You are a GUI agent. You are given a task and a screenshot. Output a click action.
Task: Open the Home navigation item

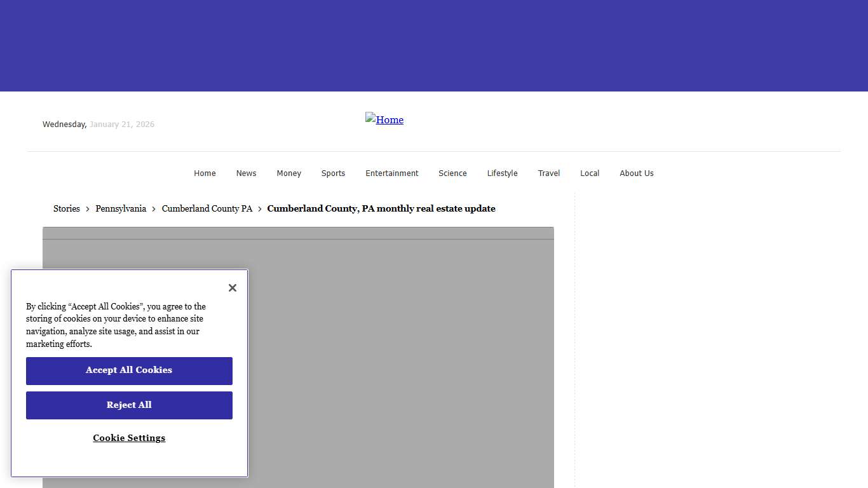(205, 173)
